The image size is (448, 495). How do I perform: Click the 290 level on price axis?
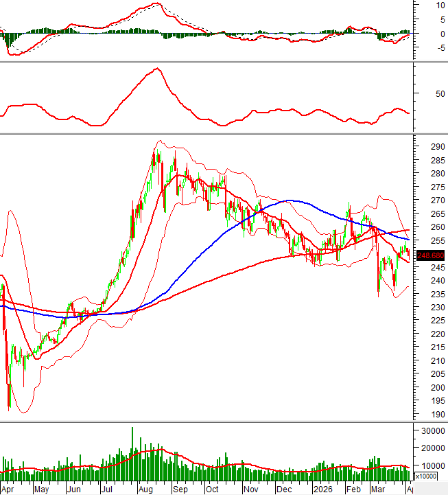(434, 147)
